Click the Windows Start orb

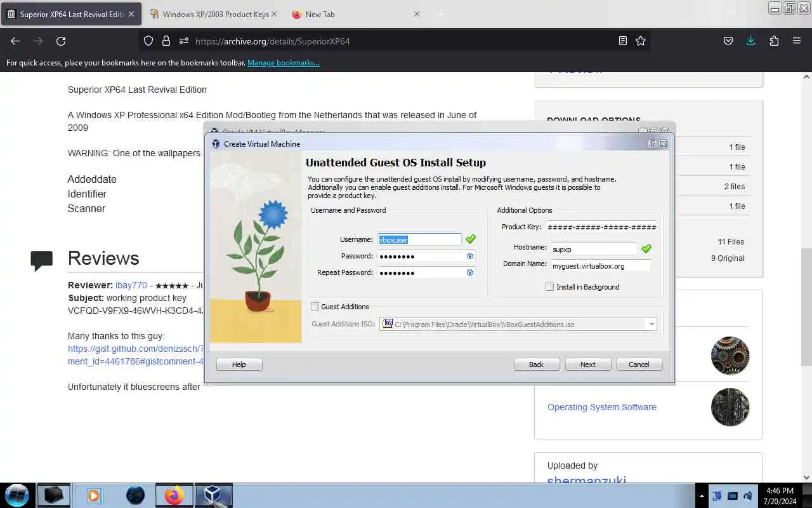click(x=17, y=495)
